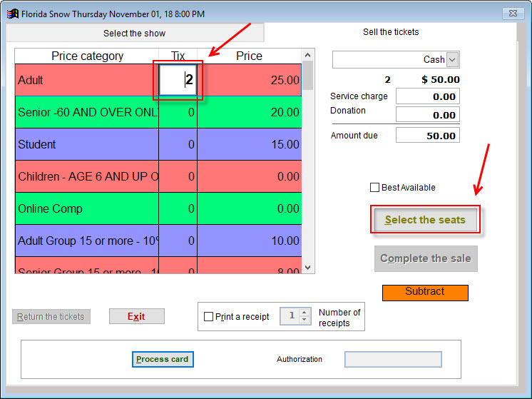
Task: Click the Adult Group price 10.00 cell
Action: tap(250, 241)
